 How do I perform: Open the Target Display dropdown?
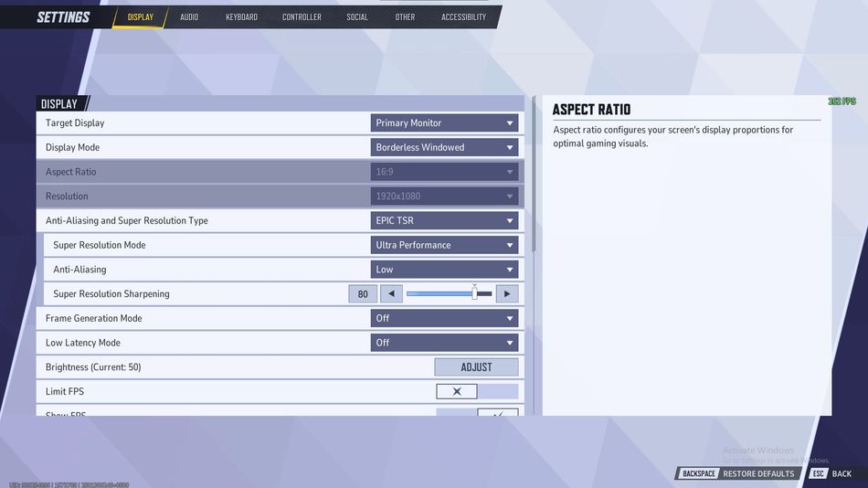tap(445, 123)
